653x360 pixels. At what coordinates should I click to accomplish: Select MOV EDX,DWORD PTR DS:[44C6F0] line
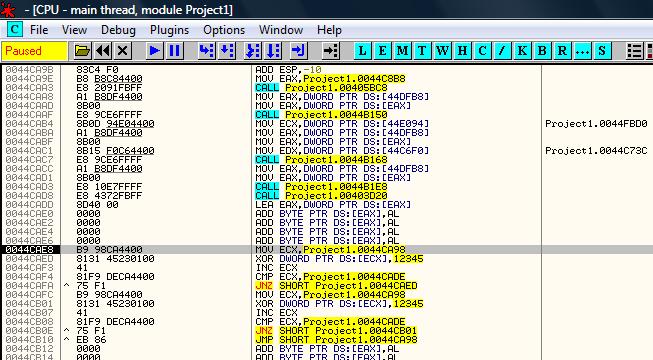tap(342, 150)
